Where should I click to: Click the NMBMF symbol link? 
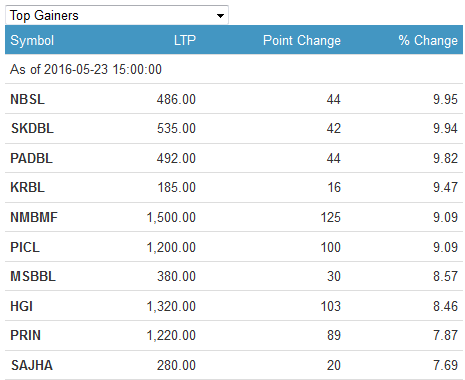34,217
